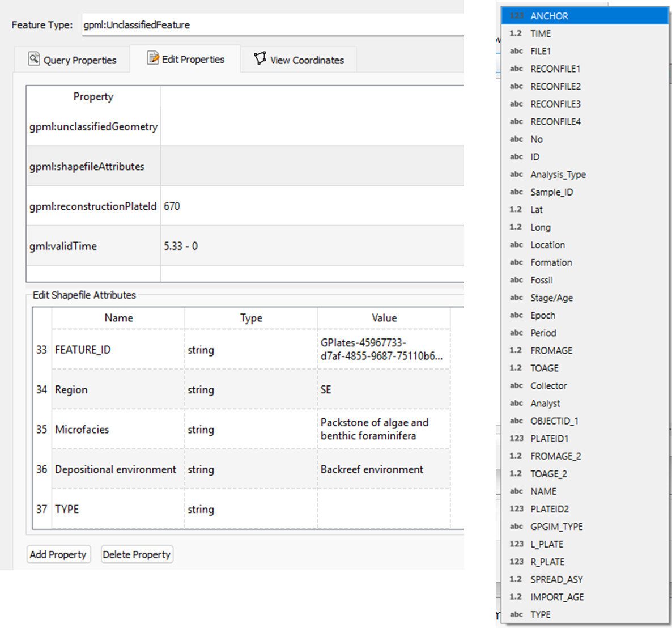Click the decimal type icon beside TIME

click(515, 33)
